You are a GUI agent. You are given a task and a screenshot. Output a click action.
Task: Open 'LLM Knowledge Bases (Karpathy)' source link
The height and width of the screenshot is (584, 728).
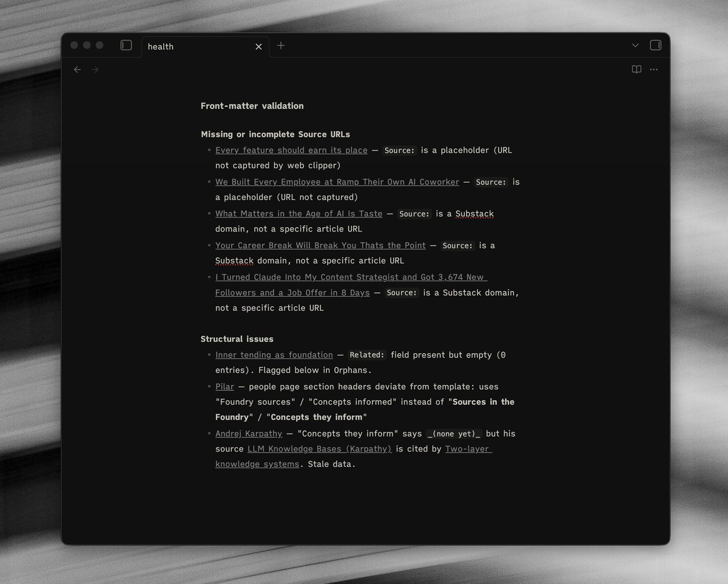point(319,449)
